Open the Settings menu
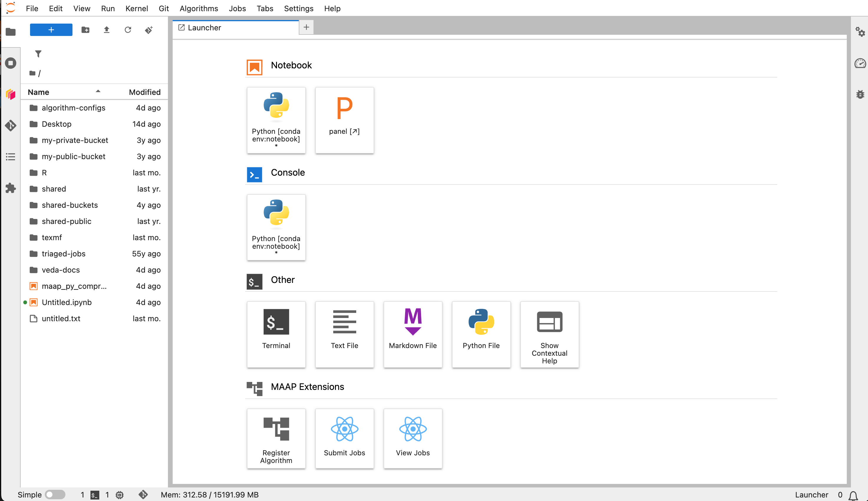This screenshot has height=501, width=868. click(x=298, y=8)
